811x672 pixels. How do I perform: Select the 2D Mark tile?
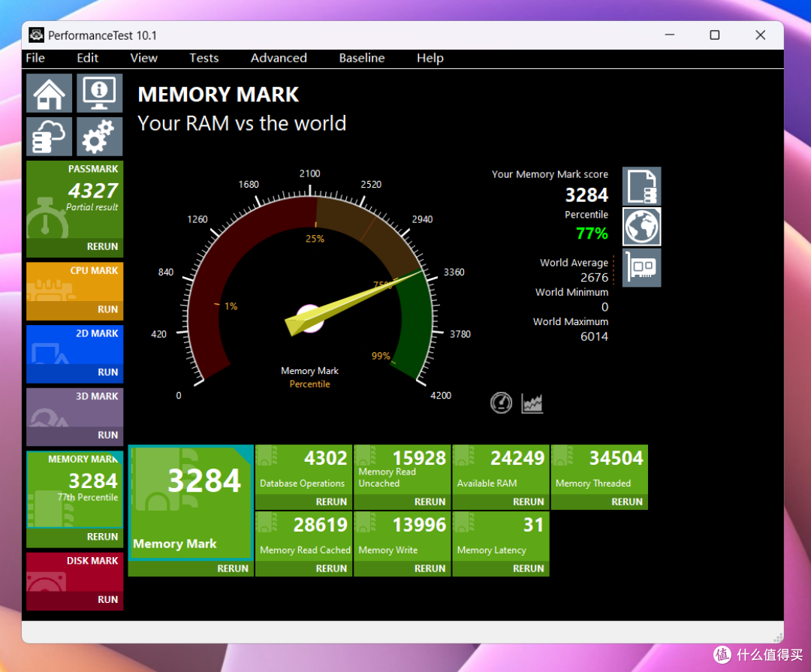75,345
